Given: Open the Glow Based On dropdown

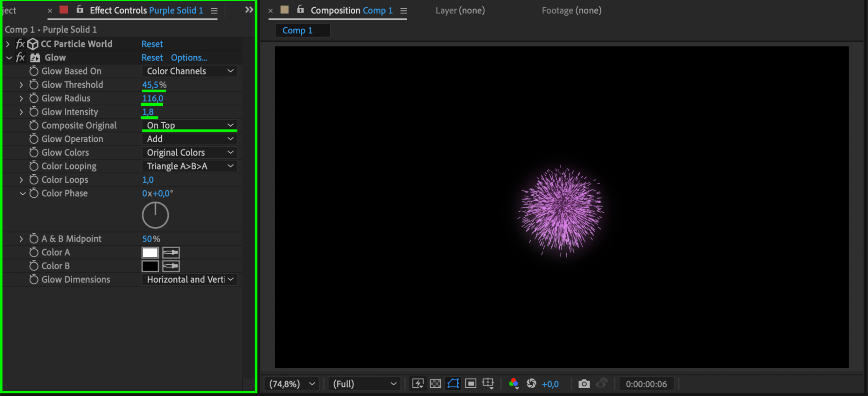Looking at the screenshot, I should [x=189, y=71].
